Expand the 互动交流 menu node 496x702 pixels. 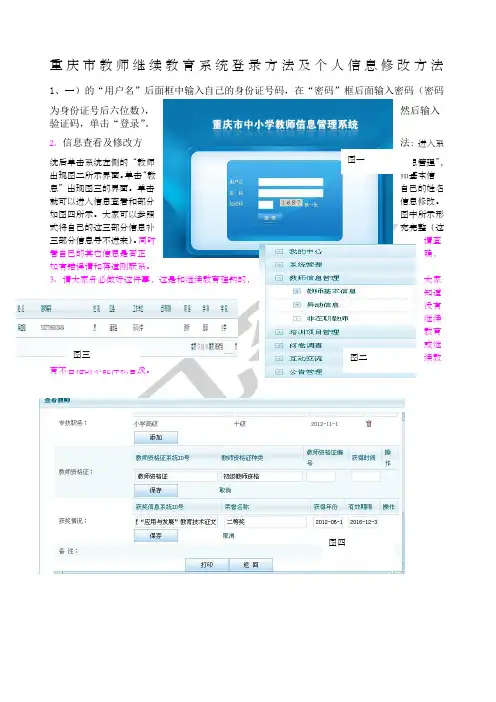click(x=279, y=359)
